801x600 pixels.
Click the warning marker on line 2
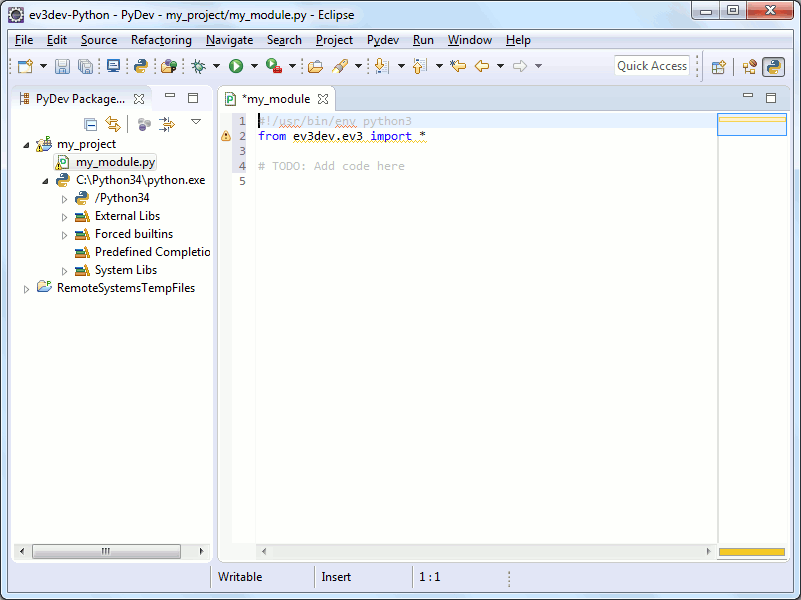tap(225, 136)
